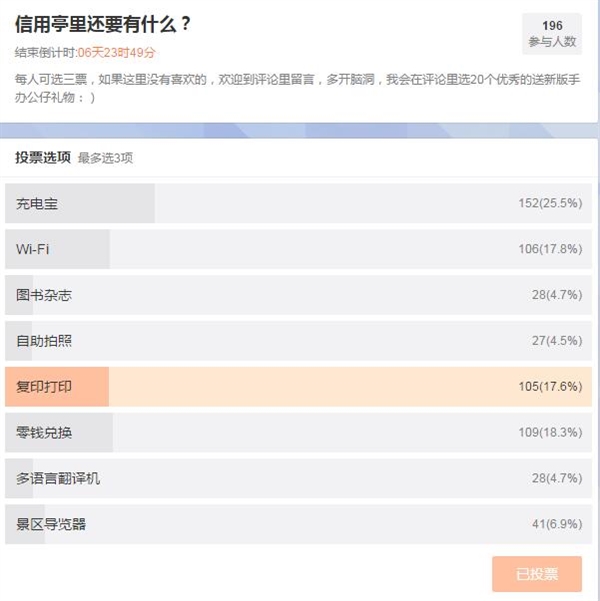600x601 pixels.
Task: Click the 105(17.6%) result for 复印打印
Action: tap(550, 387)
